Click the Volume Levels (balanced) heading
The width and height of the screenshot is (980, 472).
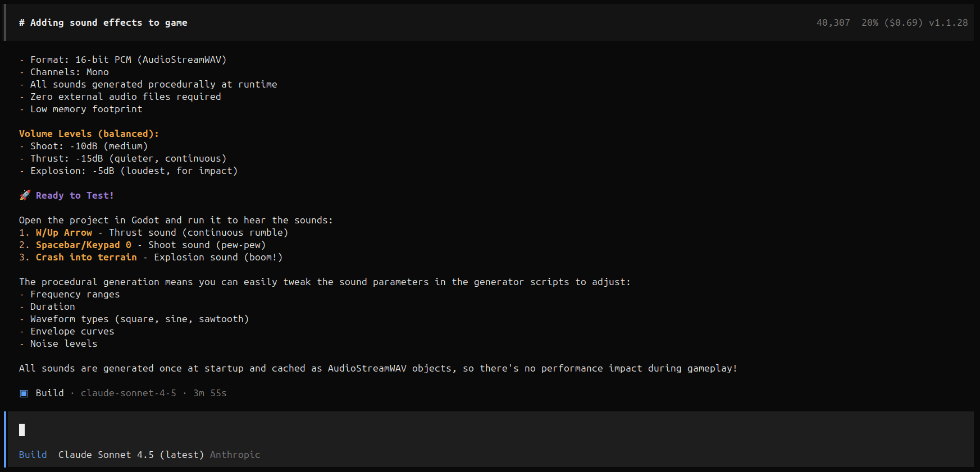click(89, 134)
